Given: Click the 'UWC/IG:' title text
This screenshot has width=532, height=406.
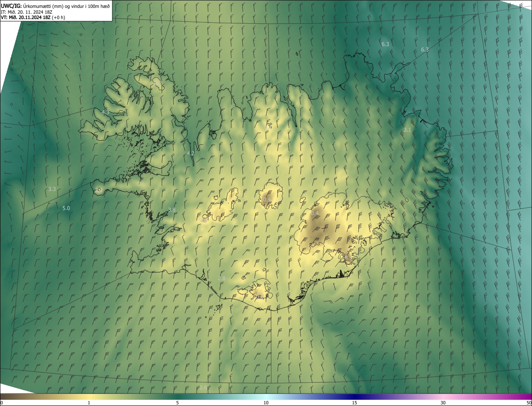Looking at the screenshot, I should coord(11,6).
